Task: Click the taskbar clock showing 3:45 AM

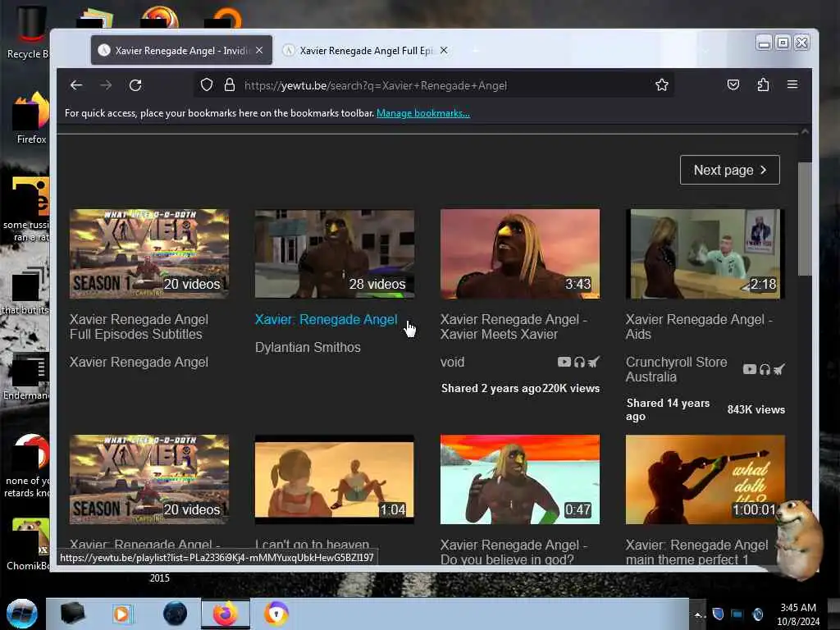Action: click(798, 614)
